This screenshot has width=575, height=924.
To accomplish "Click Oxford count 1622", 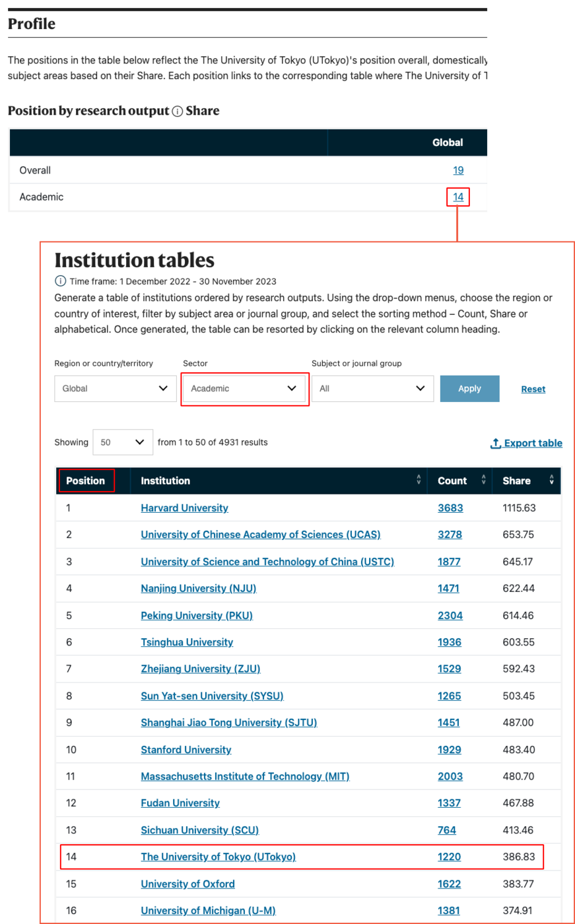I will pyautogui.click(x=450, y=884).
